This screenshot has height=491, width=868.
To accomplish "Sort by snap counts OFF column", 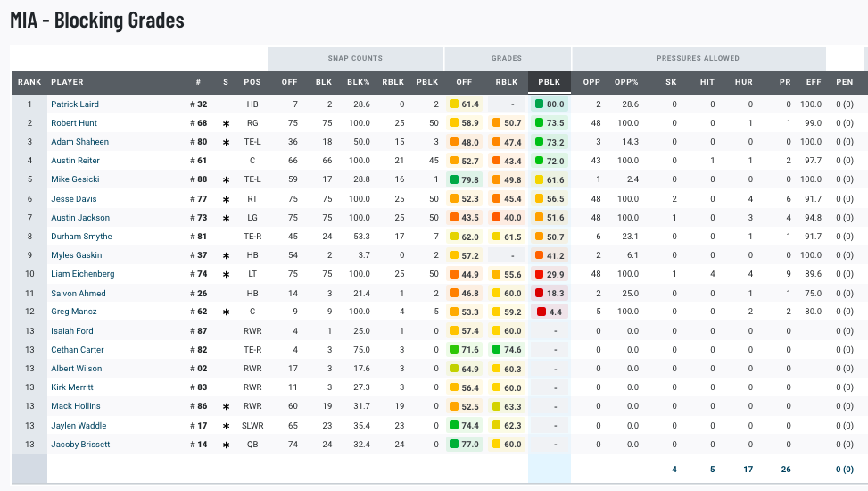I will coord(290,82).
